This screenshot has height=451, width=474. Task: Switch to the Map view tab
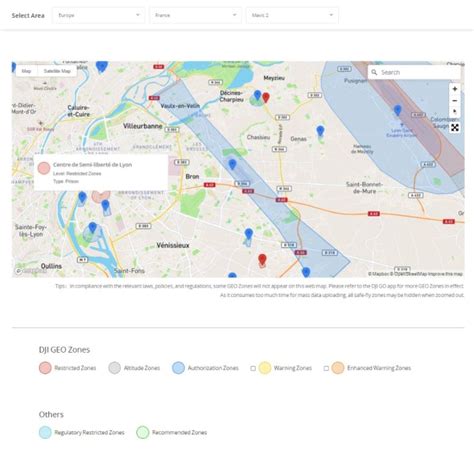pos(26,71)
